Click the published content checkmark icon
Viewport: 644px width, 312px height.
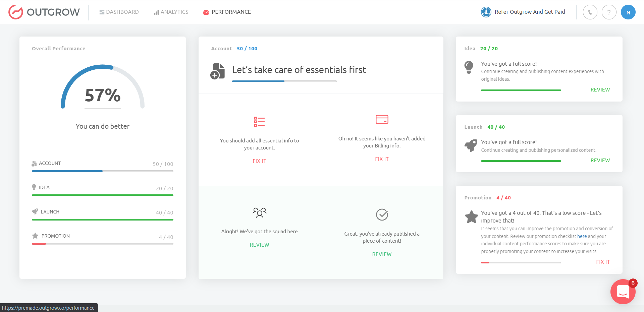[x=382, y=214]
